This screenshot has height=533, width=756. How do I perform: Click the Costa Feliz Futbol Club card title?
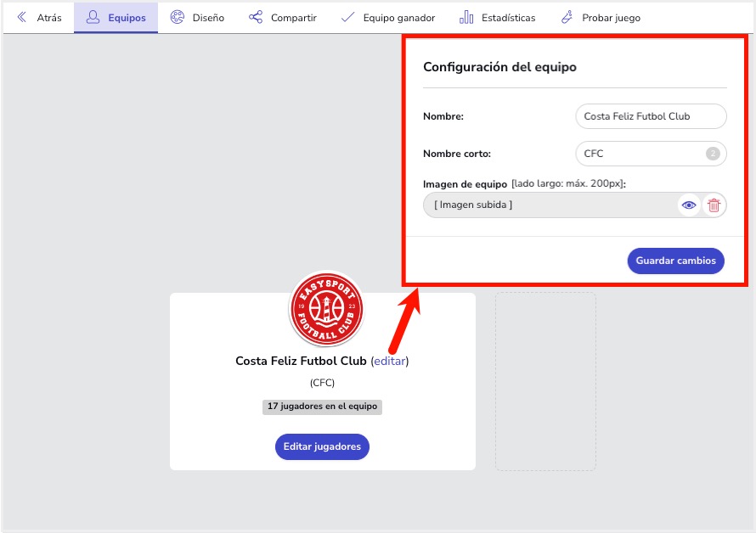(x=301, y=361)
